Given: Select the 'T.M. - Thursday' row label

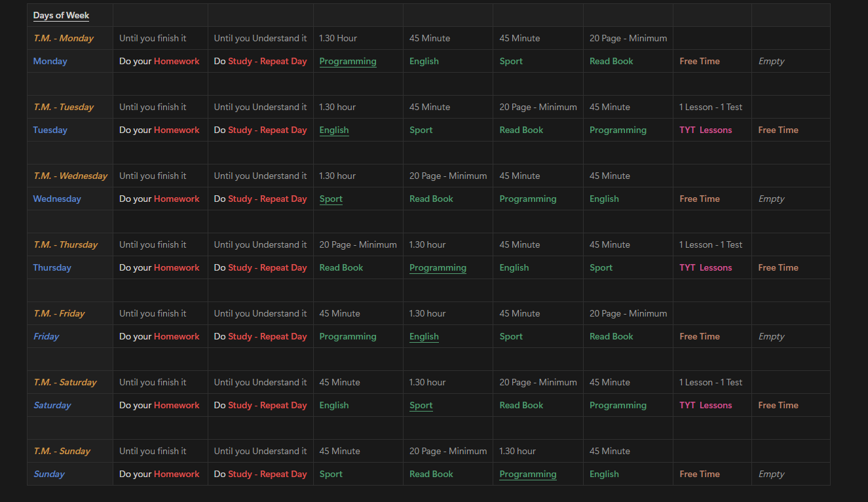Looking at the screenshot, I should pos(66,244).
